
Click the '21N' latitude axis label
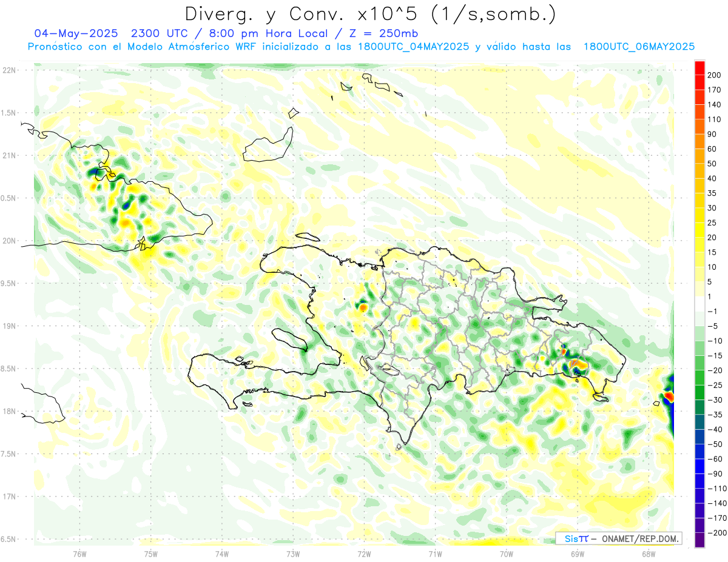8,156
